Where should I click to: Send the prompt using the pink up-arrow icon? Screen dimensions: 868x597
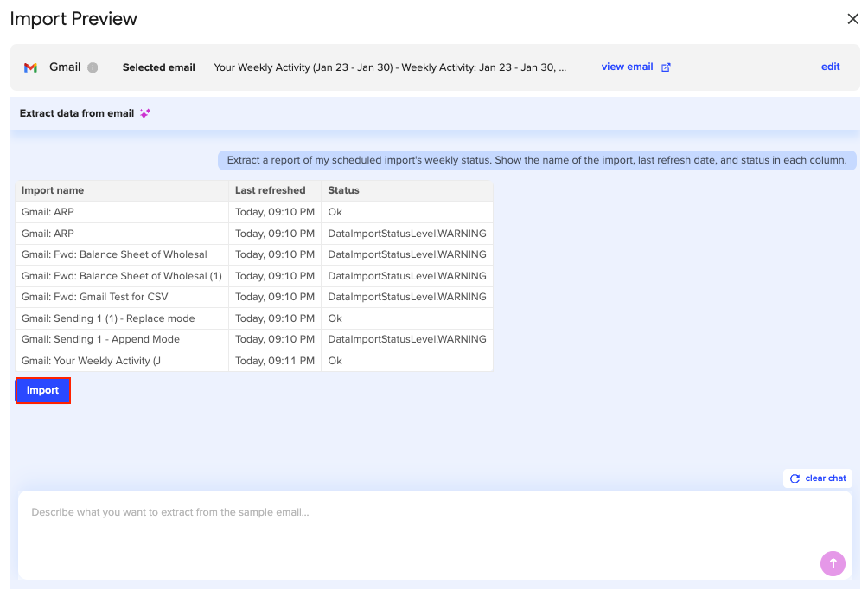(833, 563)
